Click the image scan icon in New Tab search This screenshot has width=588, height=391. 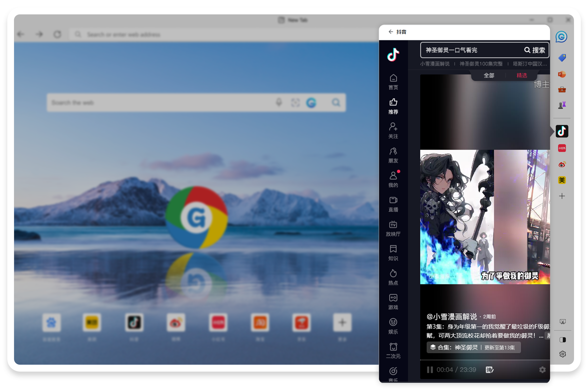295,102
